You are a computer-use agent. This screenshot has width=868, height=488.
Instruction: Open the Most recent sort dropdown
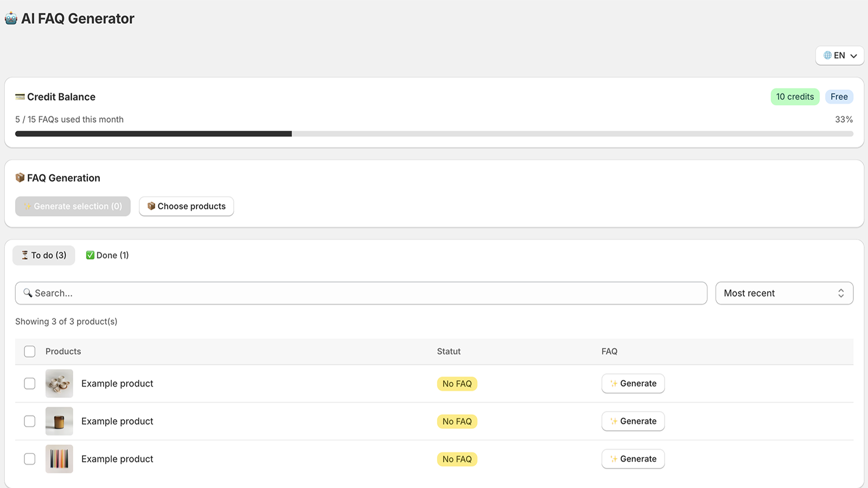click(x=784, y=293)
